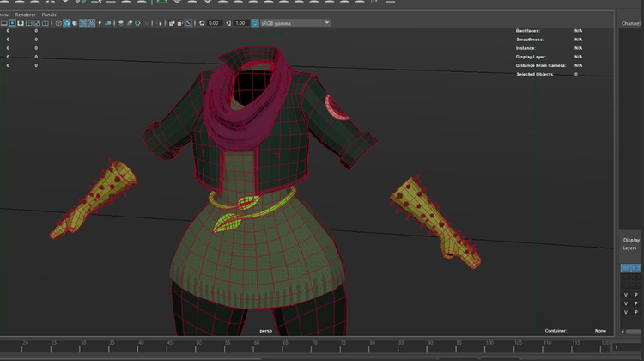The image size is (644, 361).
Task: Open the Renderer menu
Action: [23, 15]
